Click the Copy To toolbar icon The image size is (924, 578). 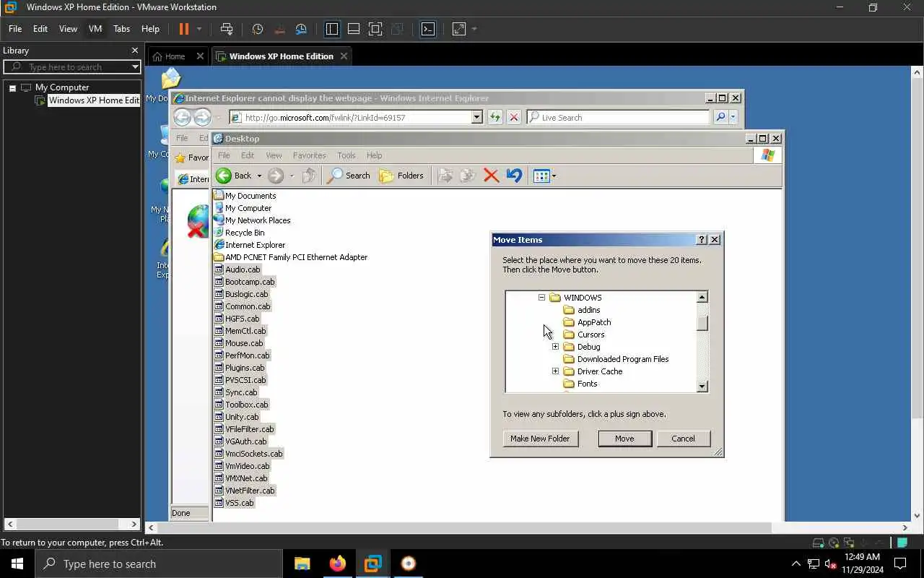coord(468,176)
